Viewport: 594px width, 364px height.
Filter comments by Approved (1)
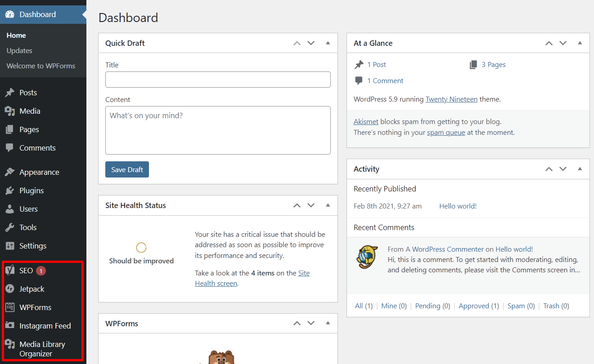click(479, 306)
